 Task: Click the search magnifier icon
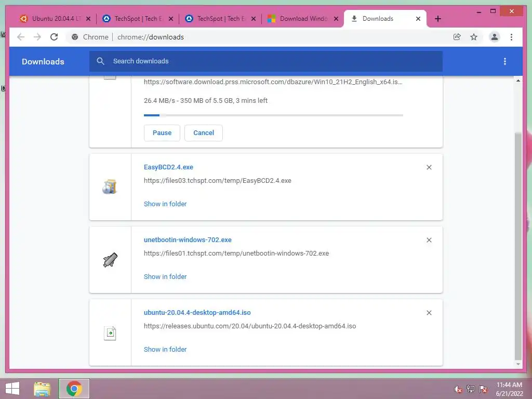100,61
